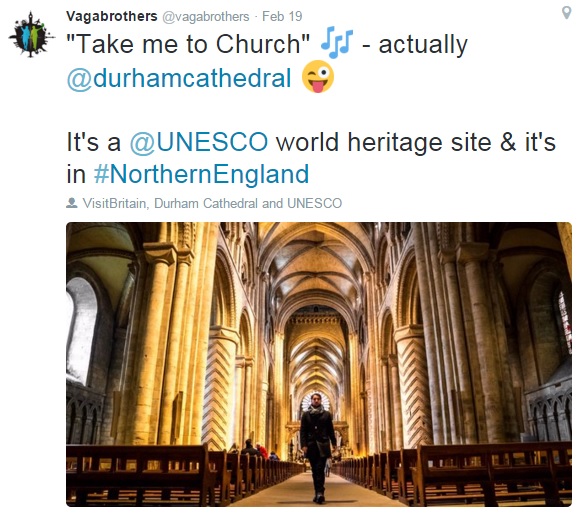Click tagged user VisitBritain
The width and height of the screenshot is (581, 516).
pyautogui.click(x=114, y=203)
